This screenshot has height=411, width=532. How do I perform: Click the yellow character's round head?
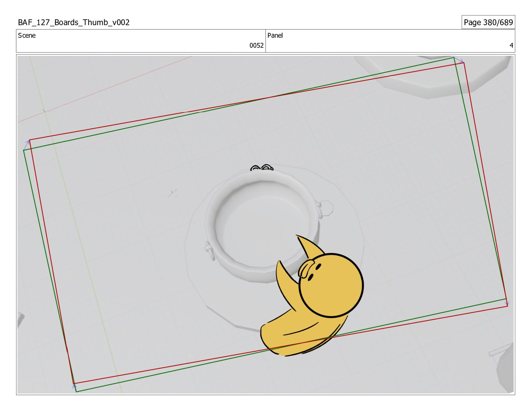(331, 285)
